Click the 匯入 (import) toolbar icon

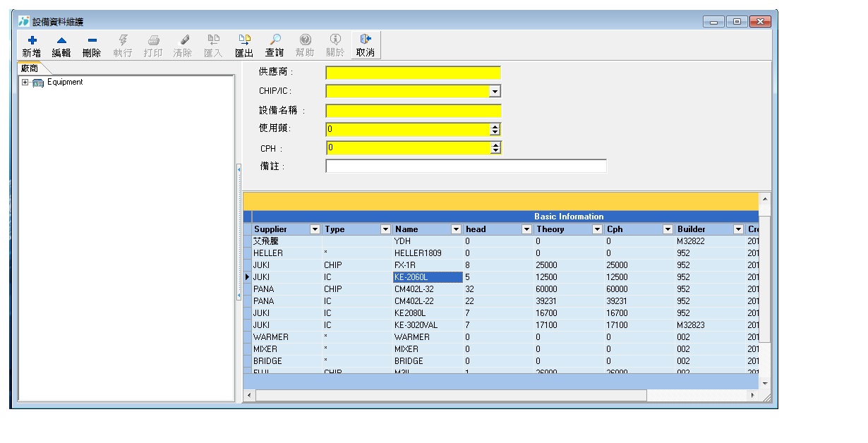[213, 40]
